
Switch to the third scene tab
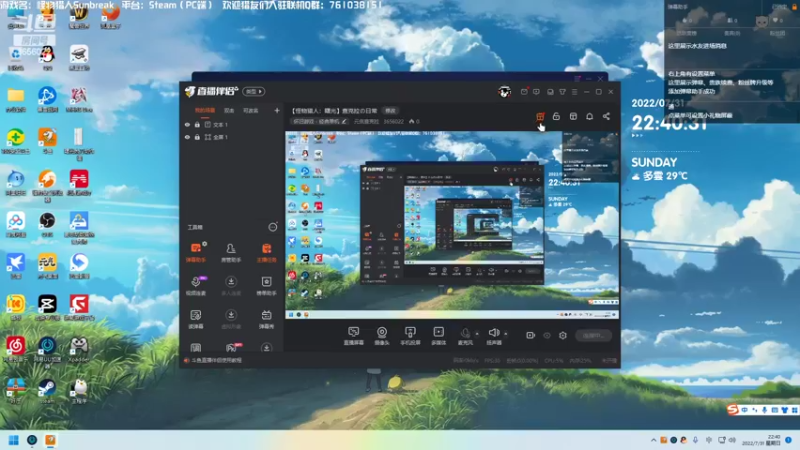251,110
